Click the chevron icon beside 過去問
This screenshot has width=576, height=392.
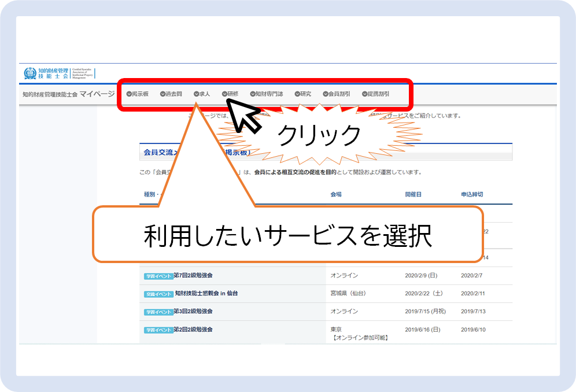[163, 94]
